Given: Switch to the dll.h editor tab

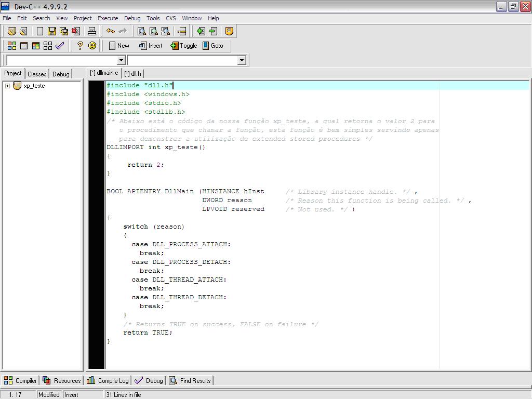Looking at the screenshot, I should click(133, 74).
